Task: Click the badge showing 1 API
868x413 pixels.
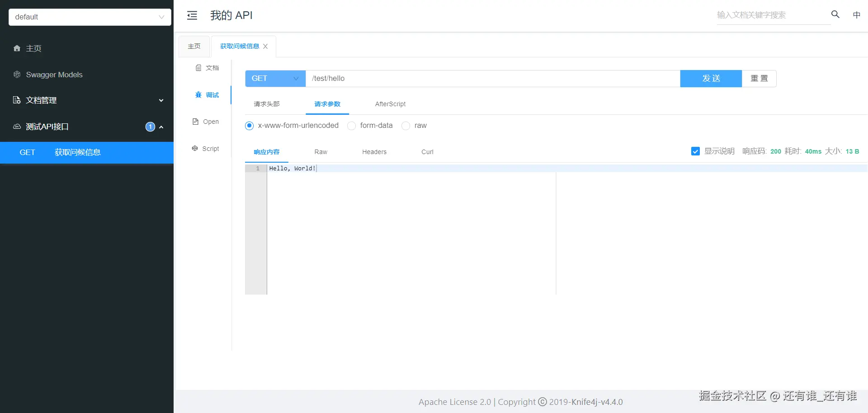Action: (x=150, y=127)
